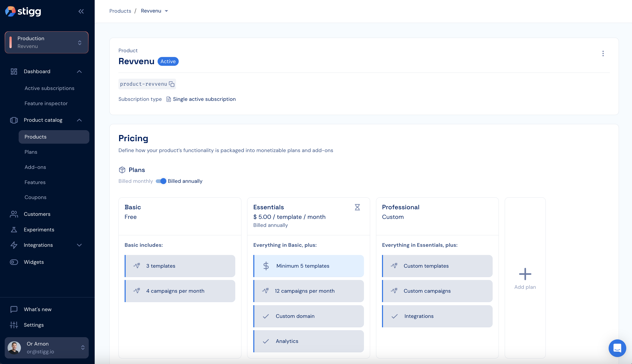
Task: Open the product three-dot options menu
Action: click(603, 53)
